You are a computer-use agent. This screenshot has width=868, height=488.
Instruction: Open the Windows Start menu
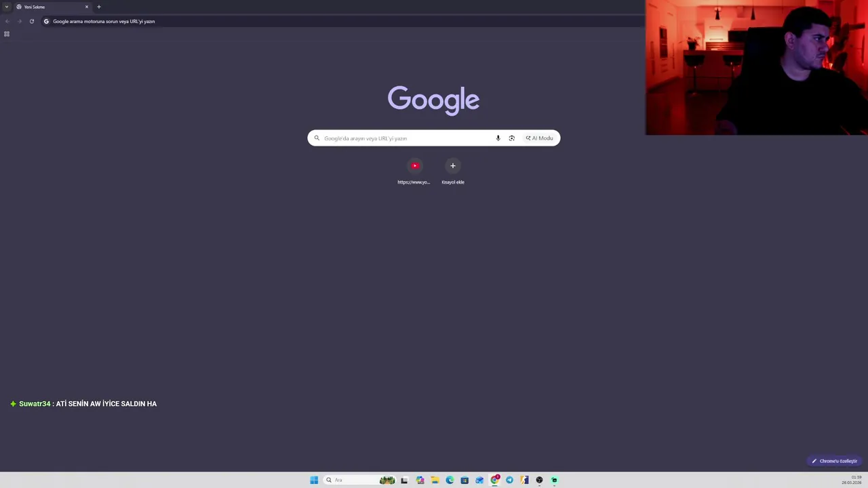tap(314, 480)
